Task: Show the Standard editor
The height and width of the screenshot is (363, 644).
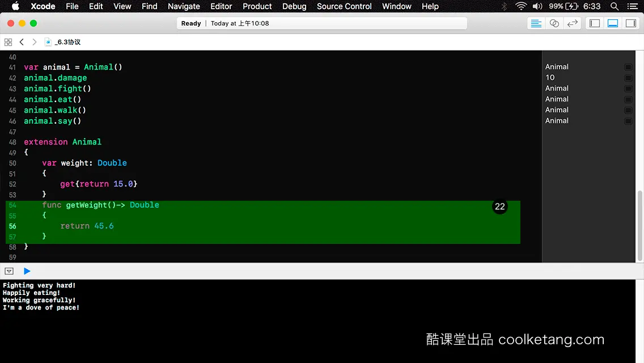Action: coord(536,23)
